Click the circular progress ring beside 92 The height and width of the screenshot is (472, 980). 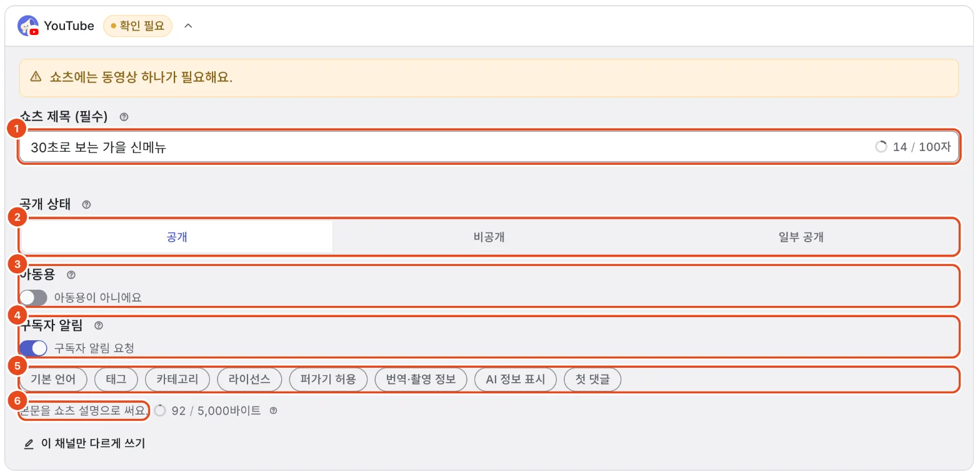coord(160,411)
